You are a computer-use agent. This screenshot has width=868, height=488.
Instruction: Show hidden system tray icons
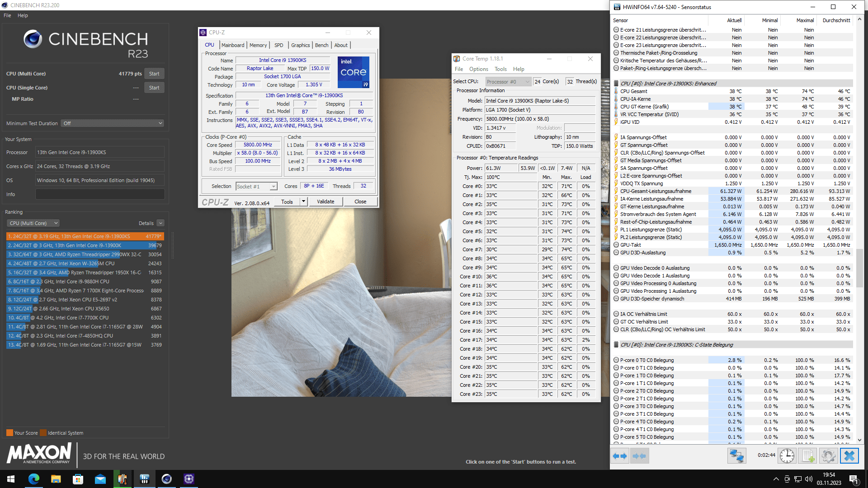tap(776, 479)
